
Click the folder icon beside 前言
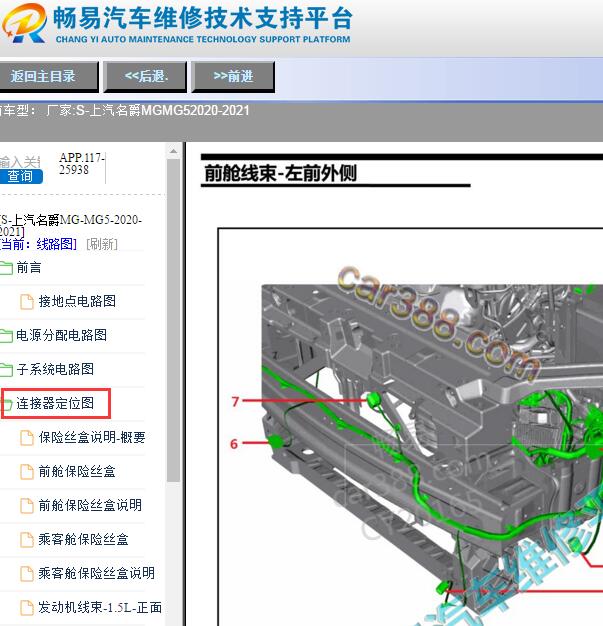(6, 268)
